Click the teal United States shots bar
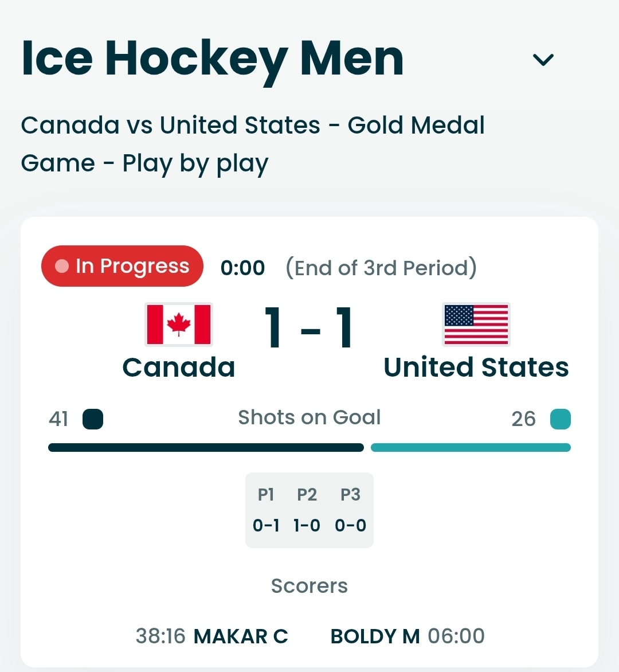Viewport: 619px width, 672px height. 471,447
